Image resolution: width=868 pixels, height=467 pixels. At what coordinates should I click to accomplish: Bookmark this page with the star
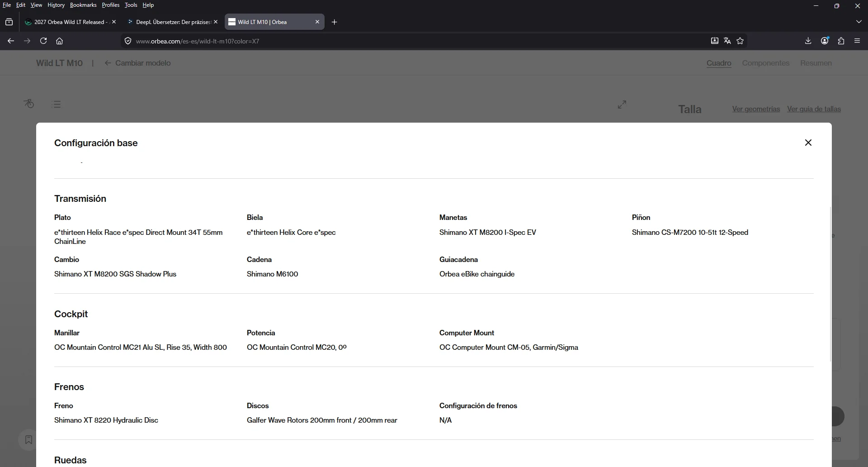(740, 41)
